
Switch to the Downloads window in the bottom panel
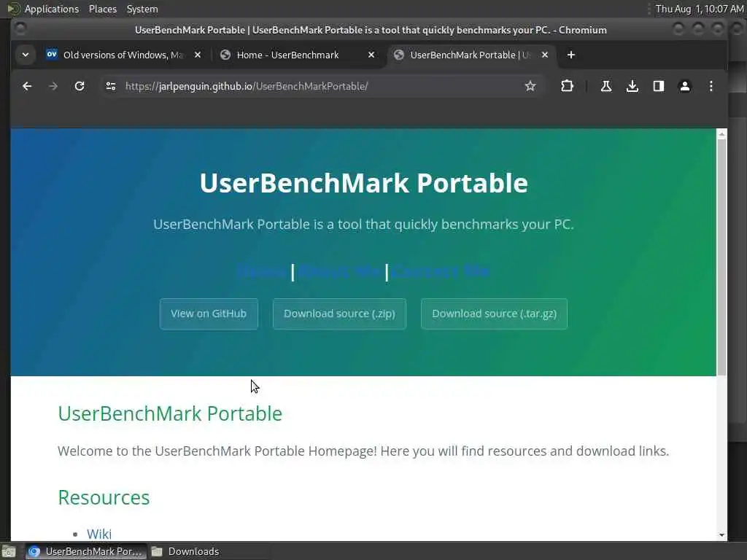click(186, 551)
